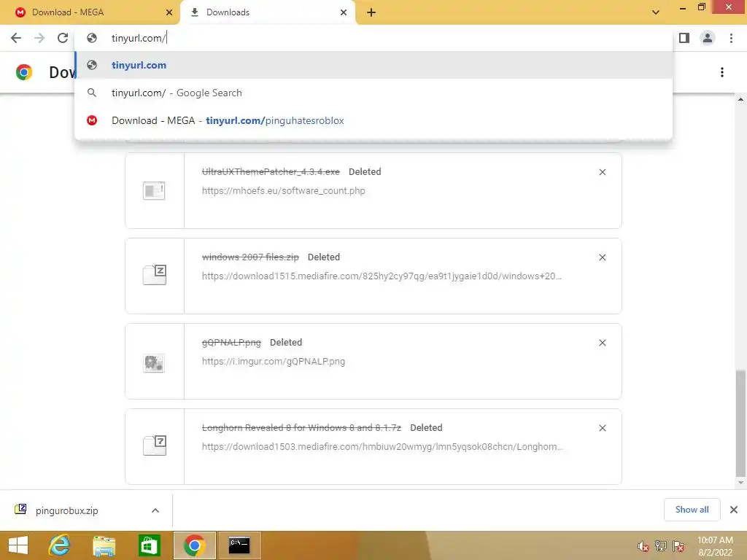
Task: Click the network tray icon
Action: click(661, 546)
